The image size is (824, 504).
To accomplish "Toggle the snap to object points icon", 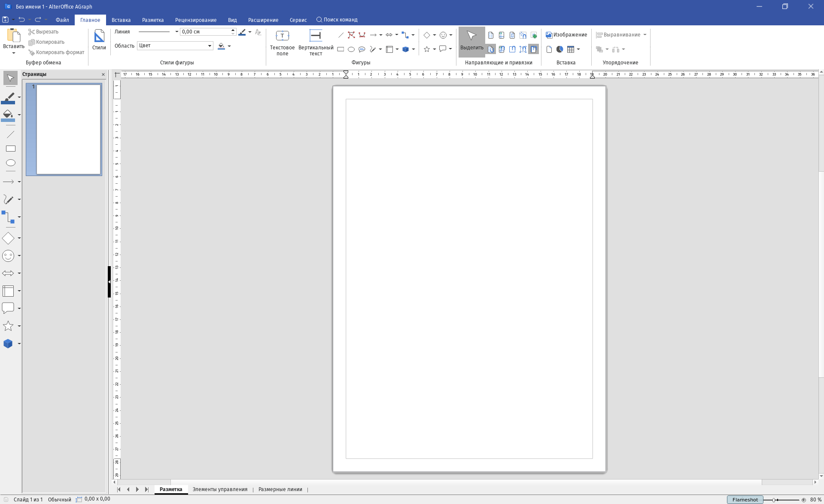I will coord(523,49).
